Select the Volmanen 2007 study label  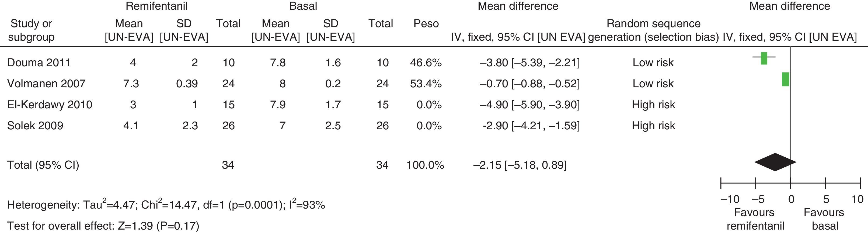(46, 84)
